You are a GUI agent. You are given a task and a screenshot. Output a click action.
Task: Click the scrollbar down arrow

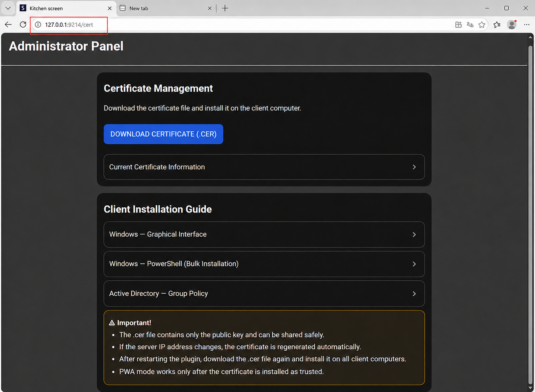530,388
